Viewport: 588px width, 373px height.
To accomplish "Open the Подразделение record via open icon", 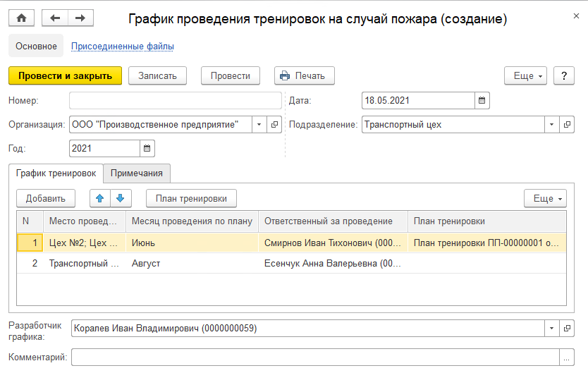I will [x=566, y=125].
